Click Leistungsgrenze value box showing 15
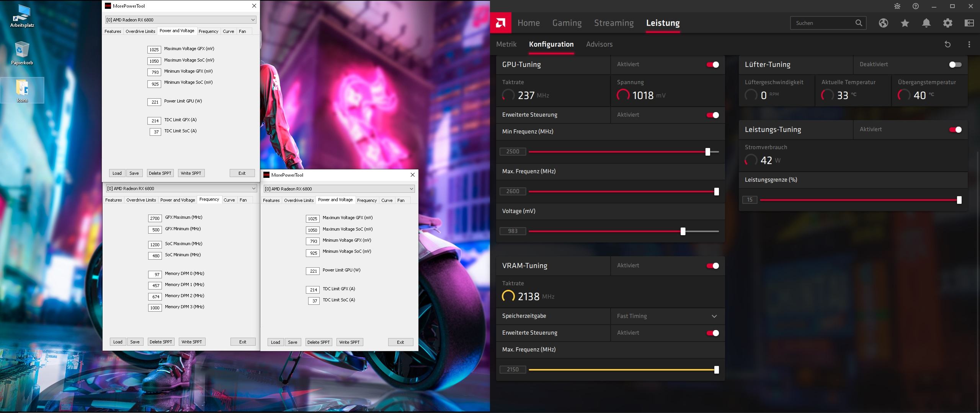This screenshot has height=413, width=980. point(750,200)
